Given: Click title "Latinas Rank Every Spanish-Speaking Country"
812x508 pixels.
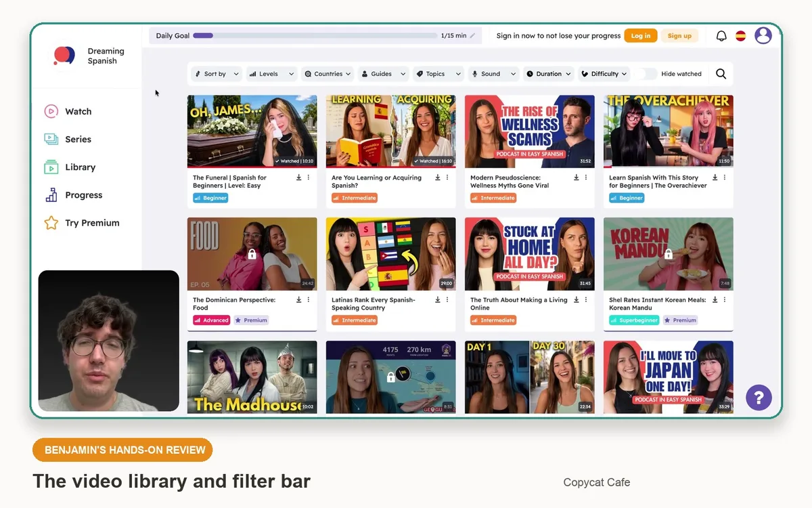Looking at the screenshot, I should (x=374, y=303).
